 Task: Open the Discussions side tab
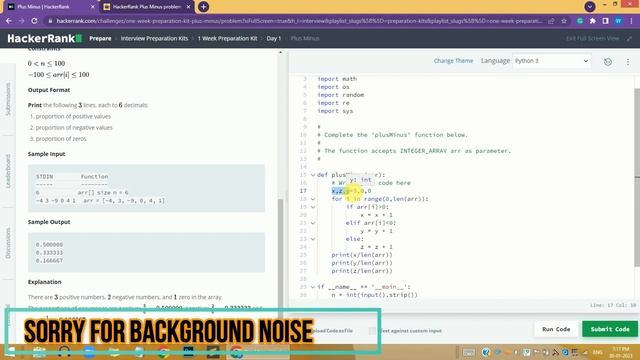click(x=8, y=243)
